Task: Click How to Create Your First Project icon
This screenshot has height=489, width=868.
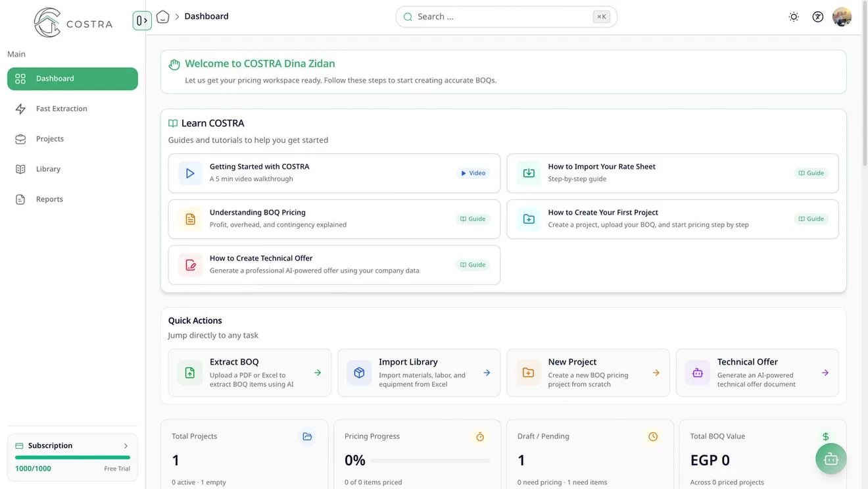Action: [x=529, y=219]
